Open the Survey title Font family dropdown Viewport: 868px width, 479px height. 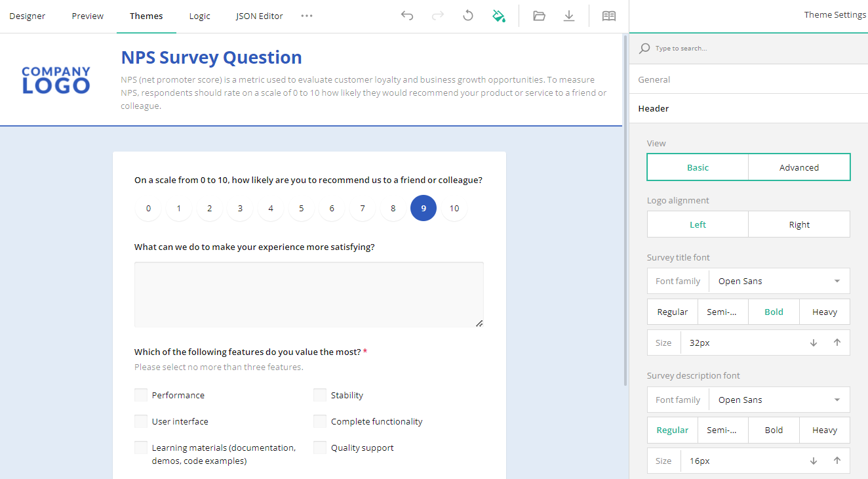[x=779, y=280]
